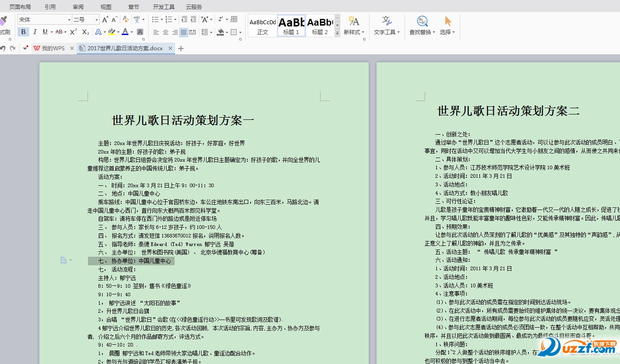Image resolution: width=620 pixels, height=364 pixels.
Task: Align text left
Action: [156, 32]
